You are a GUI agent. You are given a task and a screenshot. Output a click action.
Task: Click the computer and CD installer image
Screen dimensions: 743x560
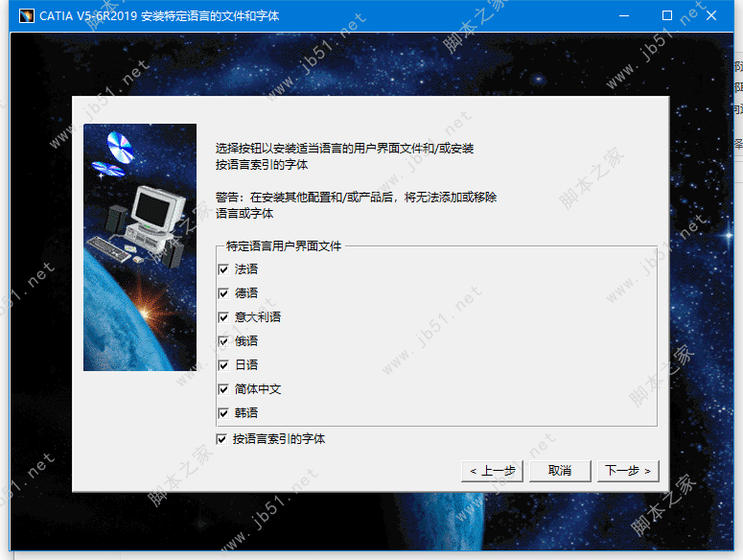140,247
